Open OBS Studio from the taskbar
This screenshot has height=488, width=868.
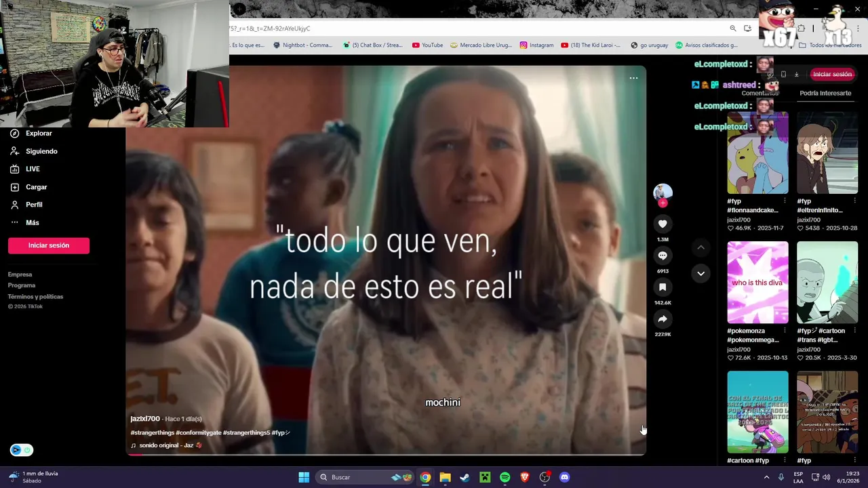click(545, 477)
